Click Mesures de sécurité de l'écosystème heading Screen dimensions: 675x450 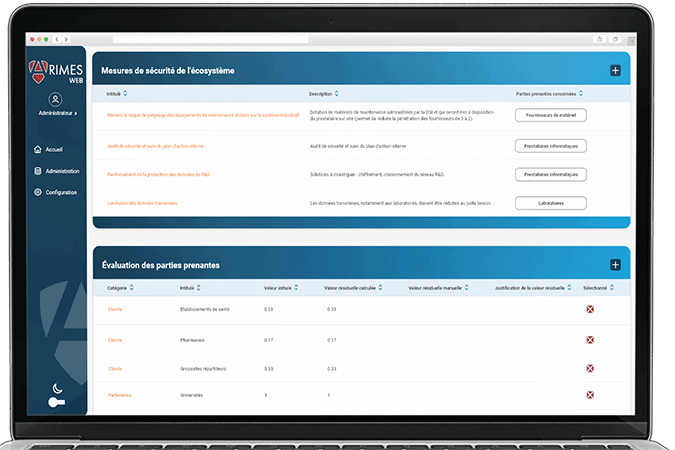click(168, 71)
